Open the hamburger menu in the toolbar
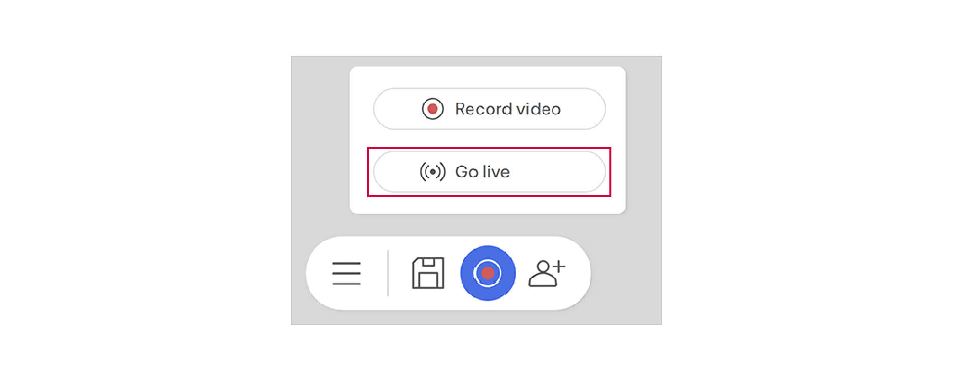The image size is (980, 376). [x=346, y=273]
